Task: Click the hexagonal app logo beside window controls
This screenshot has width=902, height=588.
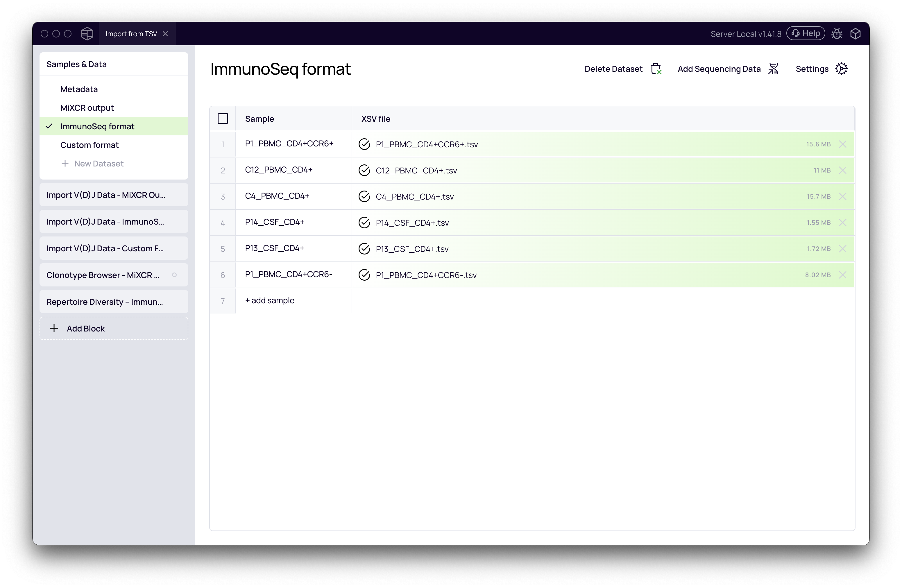Action: tap(87, 33)
